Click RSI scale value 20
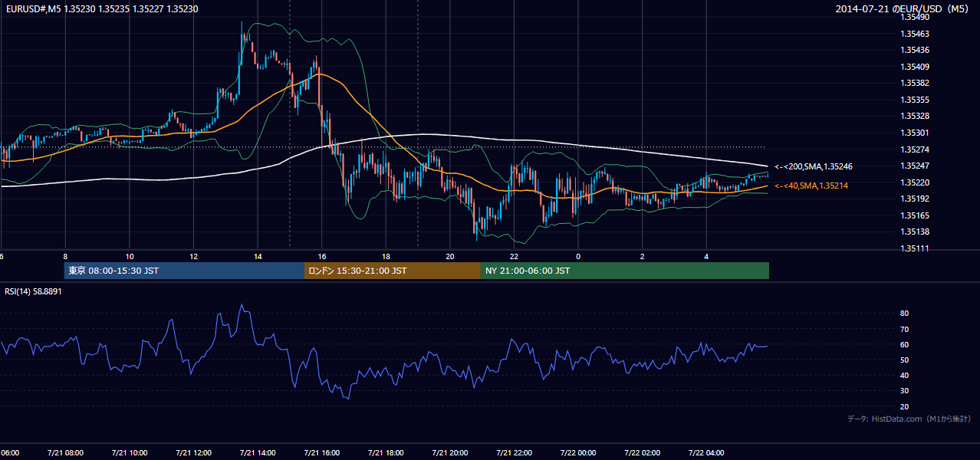The width and height of the screenshot is (980, 460). [905, 406]
